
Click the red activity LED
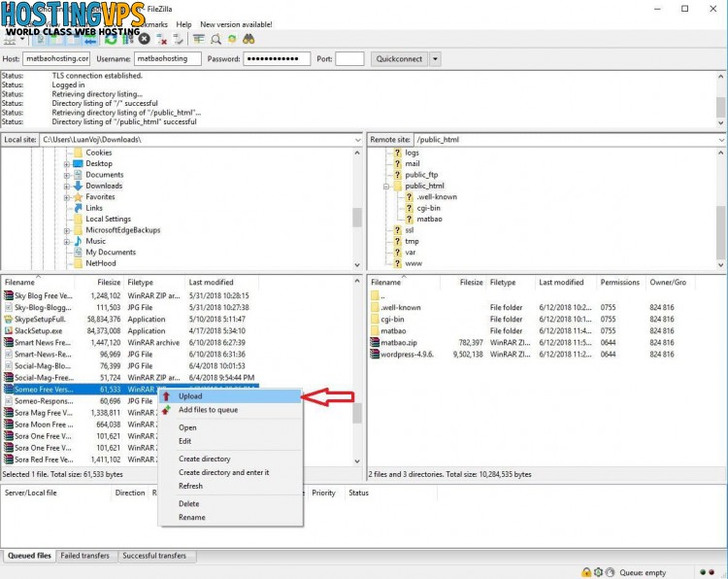pos(711,572)
